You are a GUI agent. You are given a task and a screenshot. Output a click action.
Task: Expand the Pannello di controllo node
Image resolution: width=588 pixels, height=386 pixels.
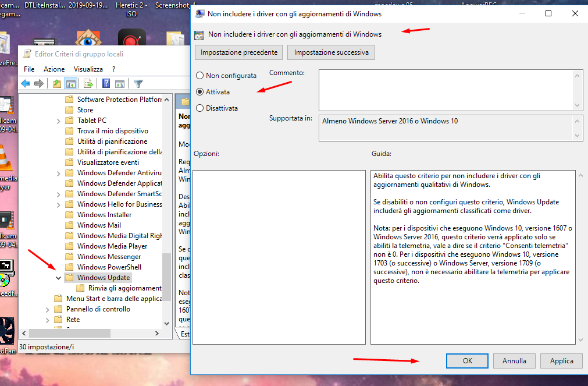[47, 310]
